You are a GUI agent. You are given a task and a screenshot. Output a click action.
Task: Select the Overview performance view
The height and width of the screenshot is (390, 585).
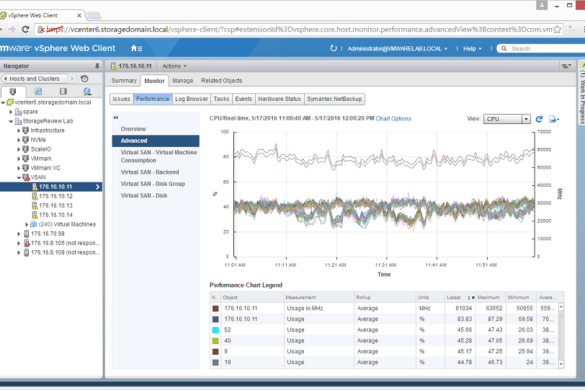pos(133,129)
